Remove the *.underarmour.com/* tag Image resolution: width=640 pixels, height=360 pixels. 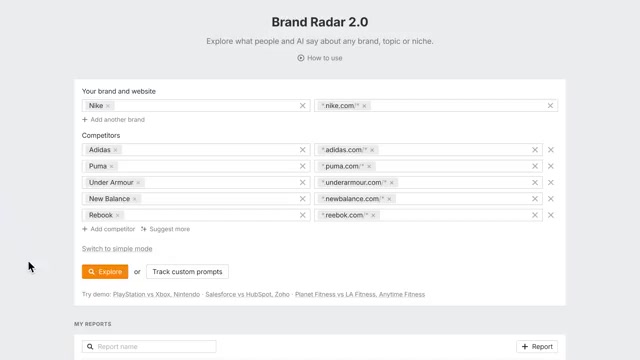pyautogui.click(x=392, y=183)
